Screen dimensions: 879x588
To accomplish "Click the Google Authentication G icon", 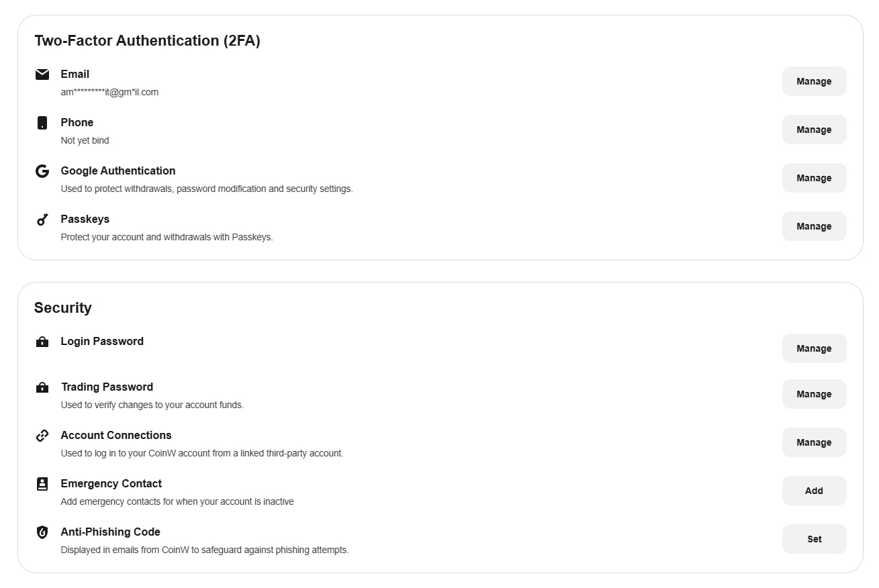I will pos(42,171).
